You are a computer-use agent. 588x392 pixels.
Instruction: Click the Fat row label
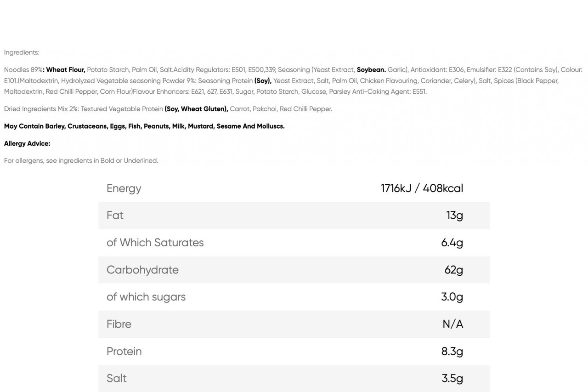point(115,215)
